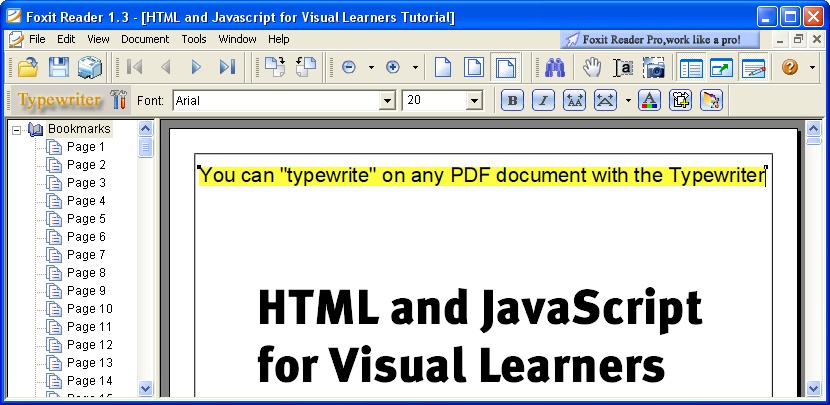Open the font size dropdown showing 20

click(474, 101)
